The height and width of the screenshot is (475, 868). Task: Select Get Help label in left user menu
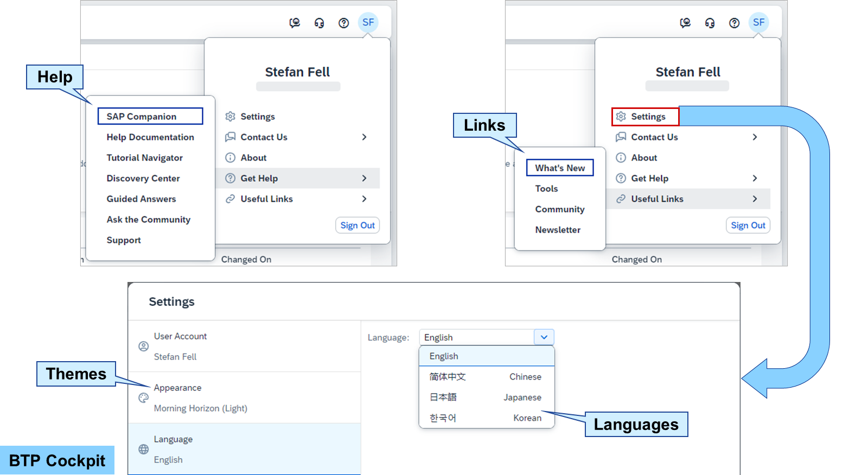259,178
